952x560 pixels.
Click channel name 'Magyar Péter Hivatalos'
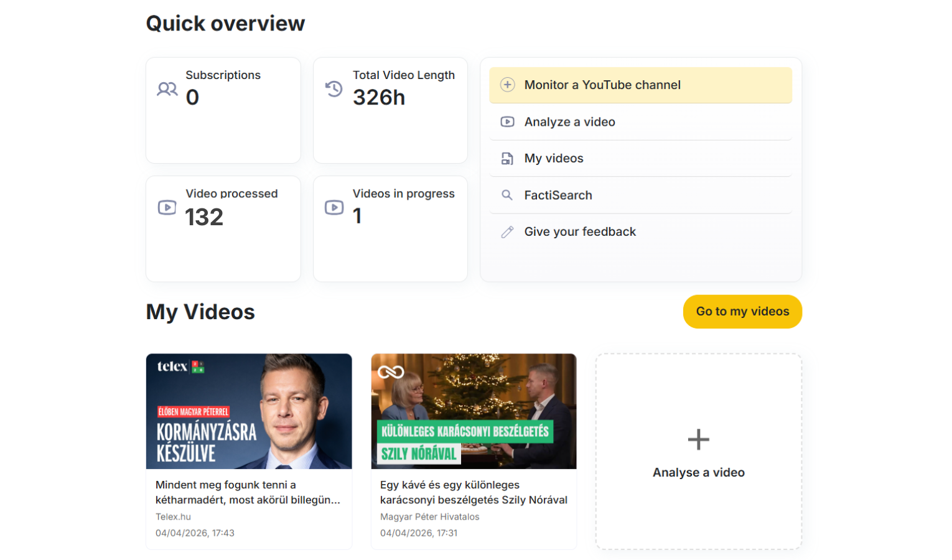[430, 516]
